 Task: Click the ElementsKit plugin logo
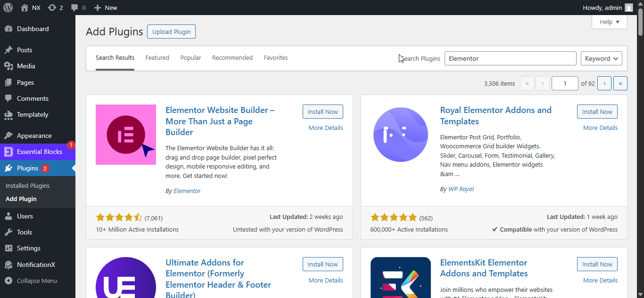tap(401, 277)
